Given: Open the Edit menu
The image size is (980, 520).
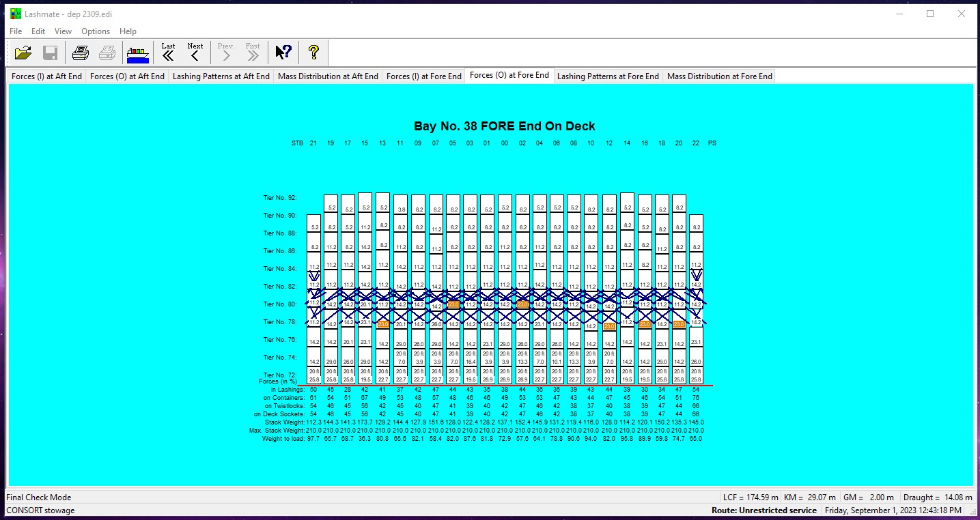Looking at the screenshot, I should [38, 31].
